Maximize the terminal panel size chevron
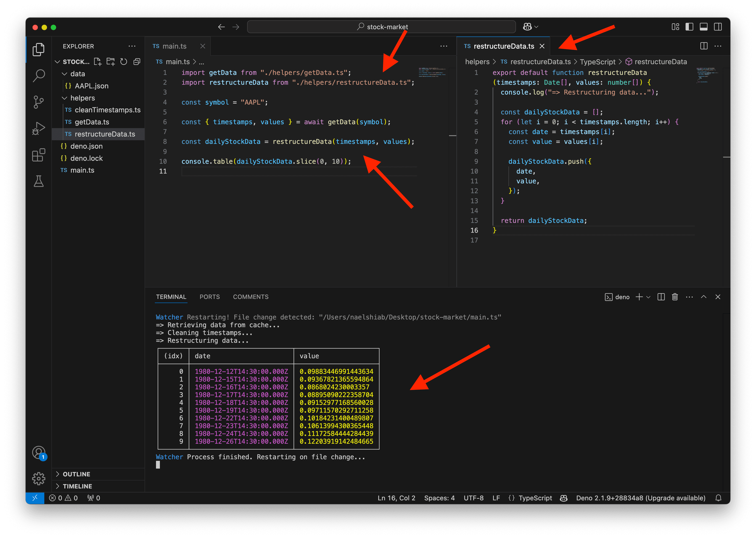This screenshot has width=756, height=538. [x=704, y=297]
